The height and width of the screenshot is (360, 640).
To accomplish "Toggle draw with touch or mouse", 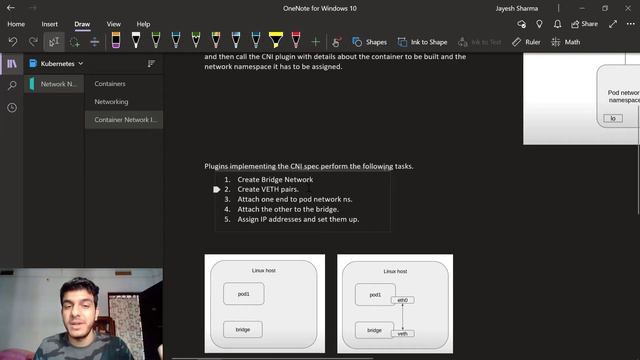I will pos(337,42).
